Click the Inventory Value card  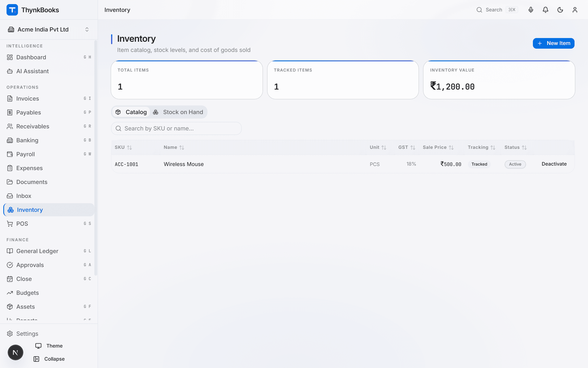tap(499, 80)
